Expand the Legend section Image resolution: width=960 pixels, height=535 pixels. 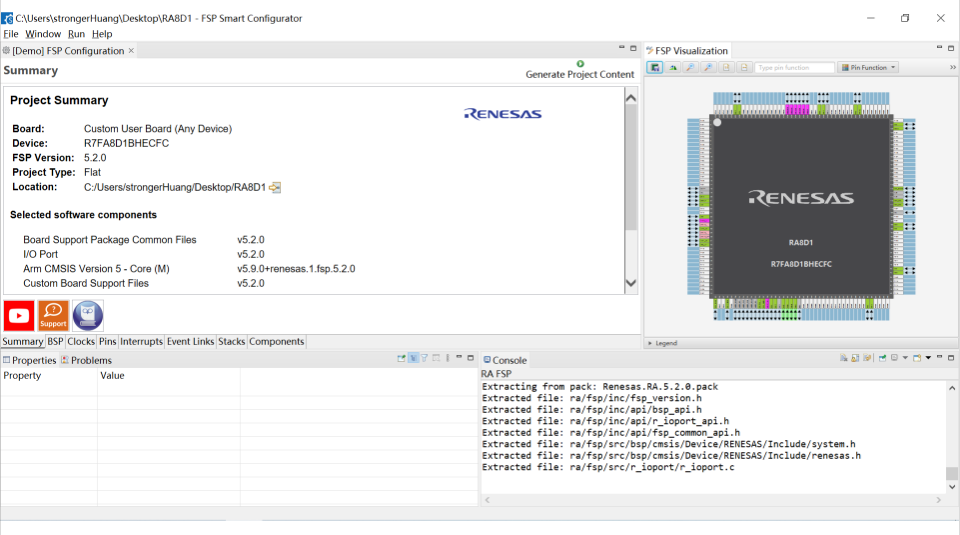coord(662,343)
